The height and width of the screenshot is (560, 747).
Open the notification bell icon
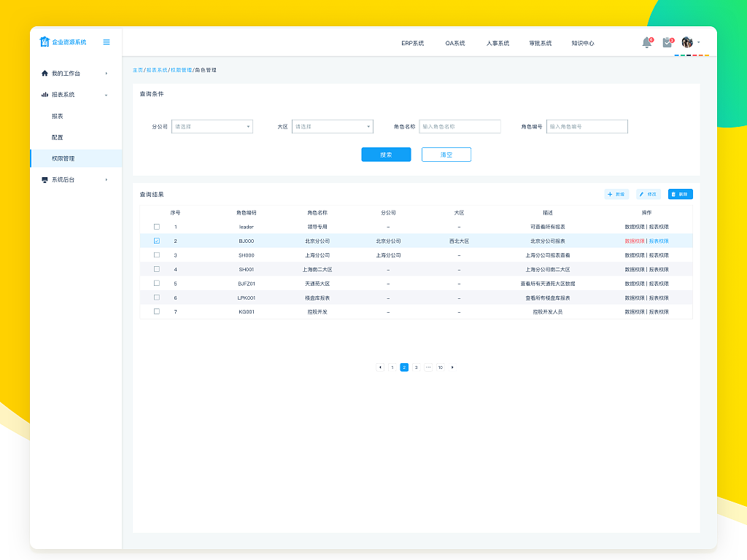646,42
